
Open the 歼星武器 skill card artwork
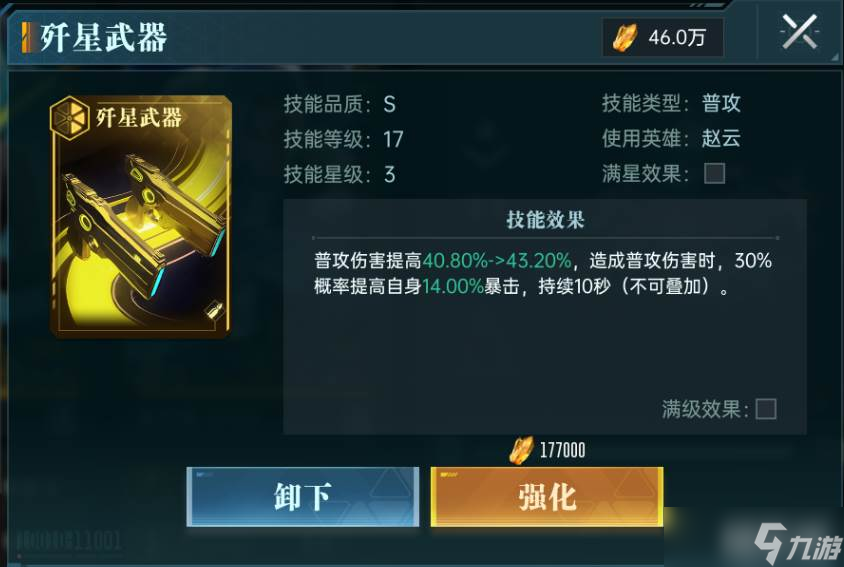[x=141, y=216]
